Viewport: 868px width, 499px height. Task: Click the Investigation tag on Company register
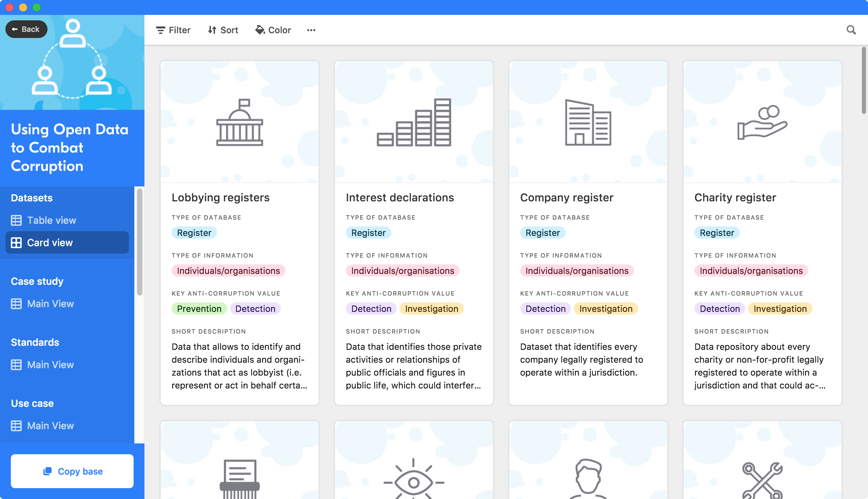pyautogui.click(x=606, y=308)
